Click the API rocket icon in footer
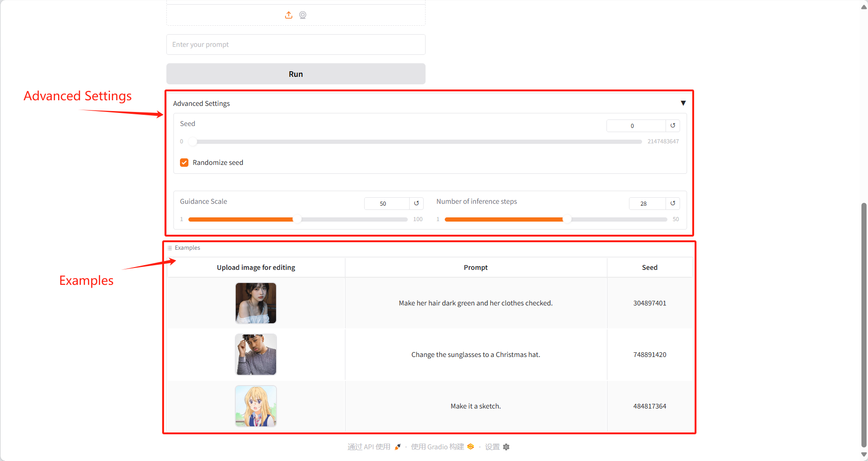 point(397,447)
